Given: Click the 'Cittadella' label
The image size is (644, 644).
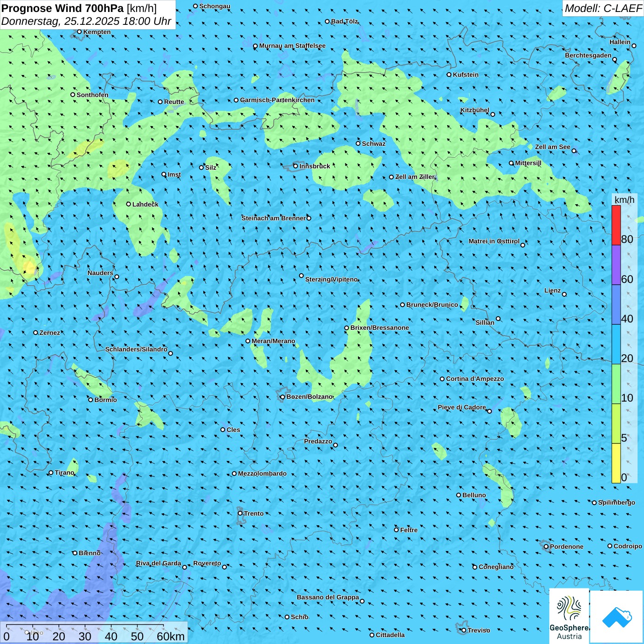Looking at the screenshot, I should coord(390,635).
